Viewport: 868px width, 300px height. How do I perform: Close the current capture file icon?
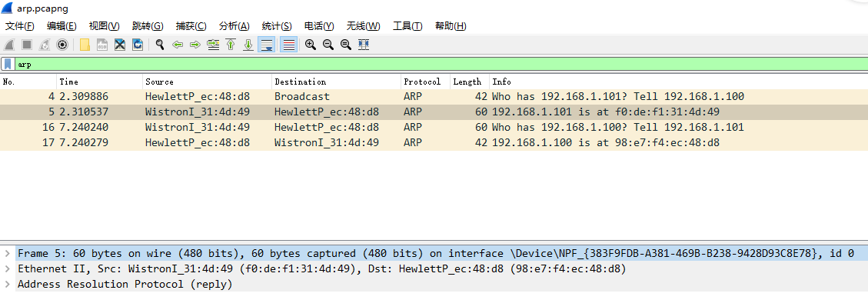[120, 45]
